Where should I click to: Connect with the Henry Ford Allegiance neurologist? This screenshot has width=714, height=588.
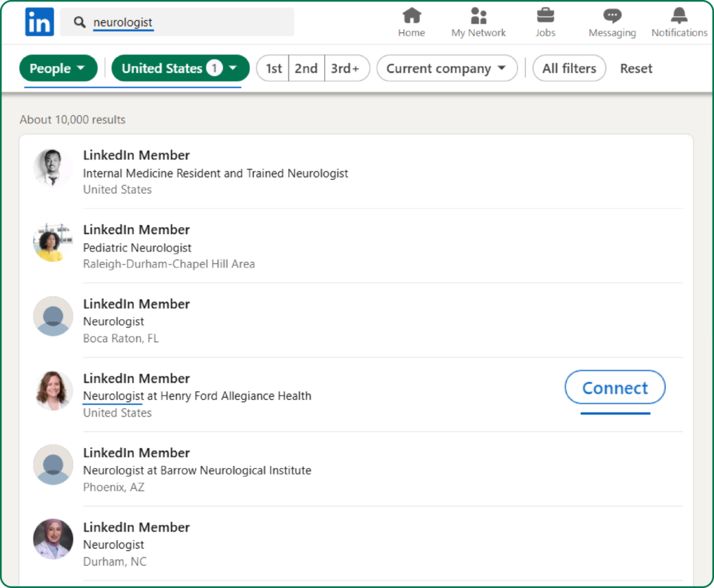[x=615, y=387]
